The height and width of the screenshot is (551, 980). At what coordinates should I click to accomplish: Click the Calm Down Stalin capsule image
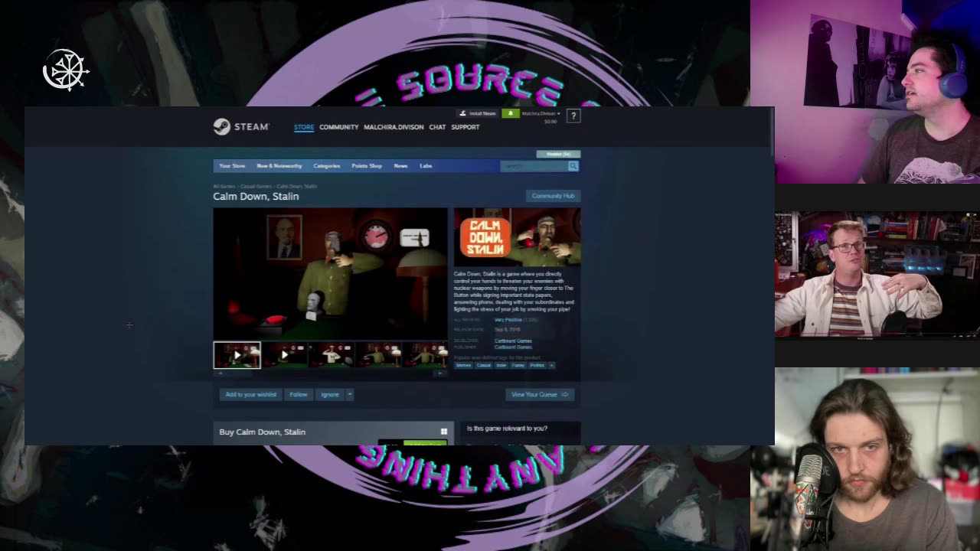point(517,237)
